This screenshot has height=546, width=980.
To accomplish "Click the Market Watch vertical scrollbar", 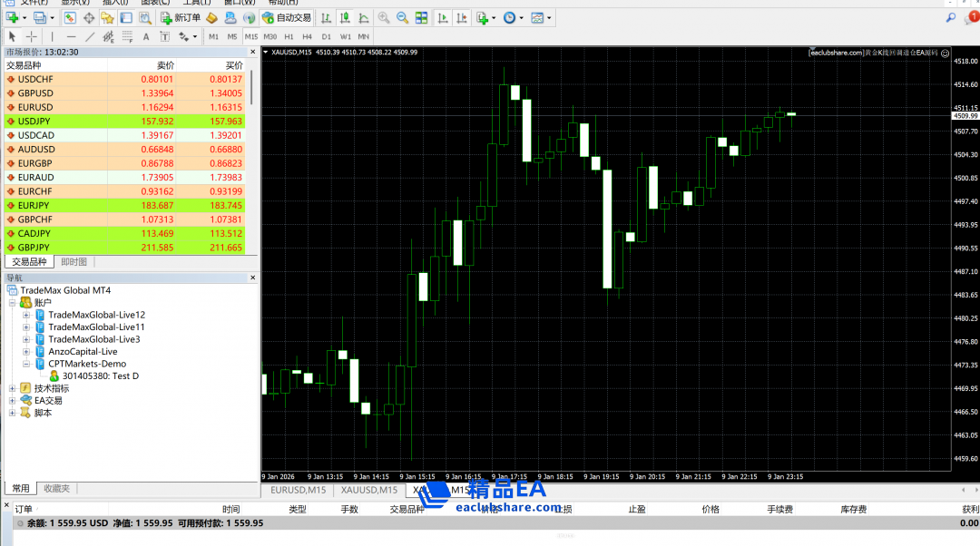I will pyautogui.click(x=251, y=91).
